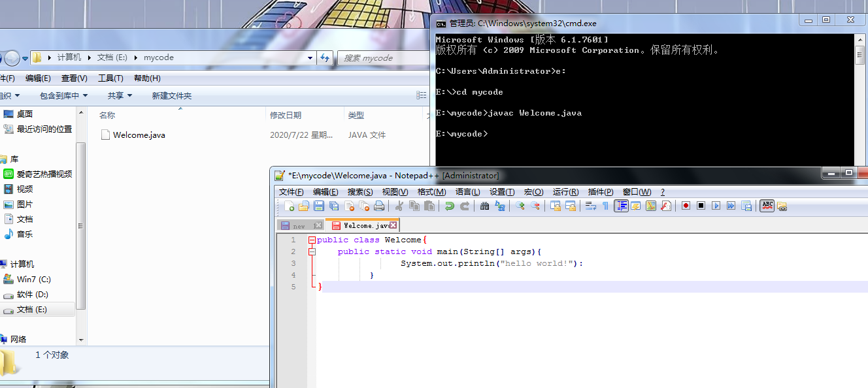Image resolution: width=868 pixels, height=388 pixels.
Task: Click the change view icon in Explorer
Action: tap(422, 95)
